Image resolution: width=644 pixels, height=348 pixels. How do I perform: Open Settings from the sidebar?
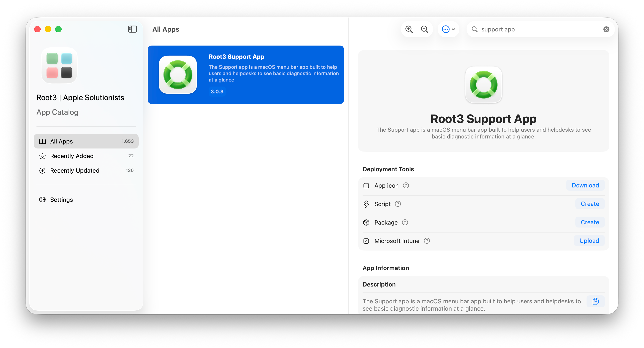coord(86,200)
